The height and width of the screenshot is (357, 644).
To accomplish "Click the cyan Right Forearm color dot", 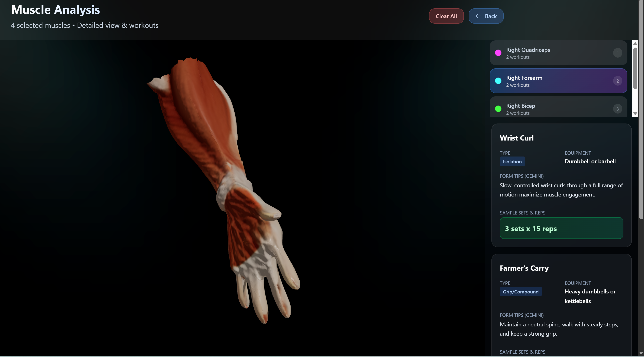I will pyautogui.click(x=498, y=81).
